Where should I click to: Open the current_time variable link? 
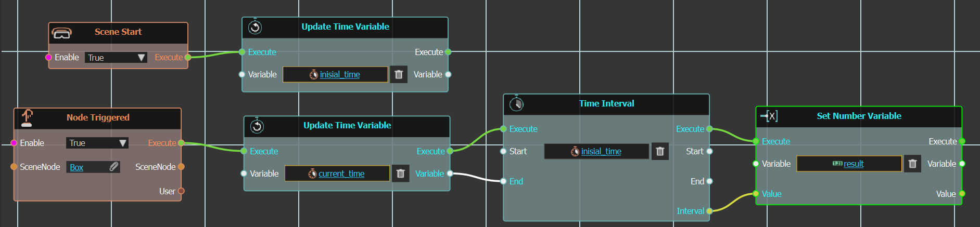(341, 173)
